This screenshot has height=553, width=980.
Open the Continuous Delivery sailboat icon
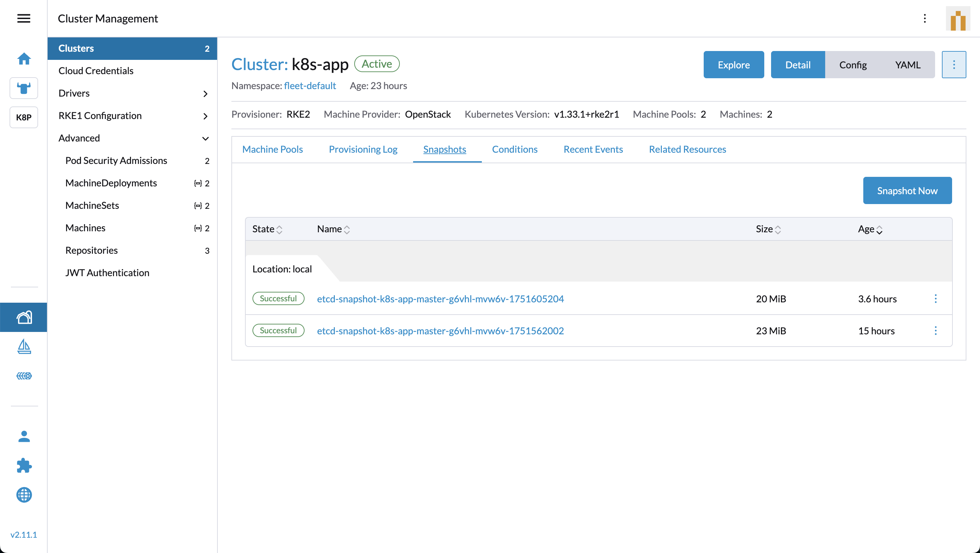23,347
